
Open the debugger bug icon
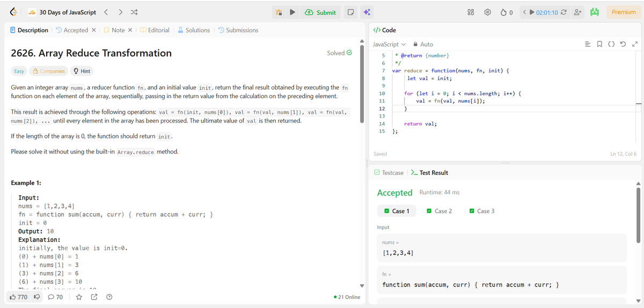[279, 12]
